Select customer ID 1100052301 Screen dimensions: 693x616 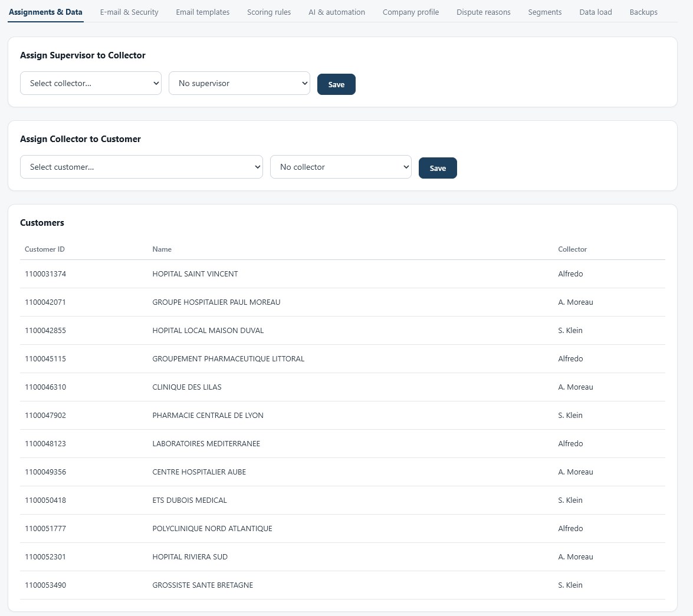pyautogui.click(x=45, y=556)
